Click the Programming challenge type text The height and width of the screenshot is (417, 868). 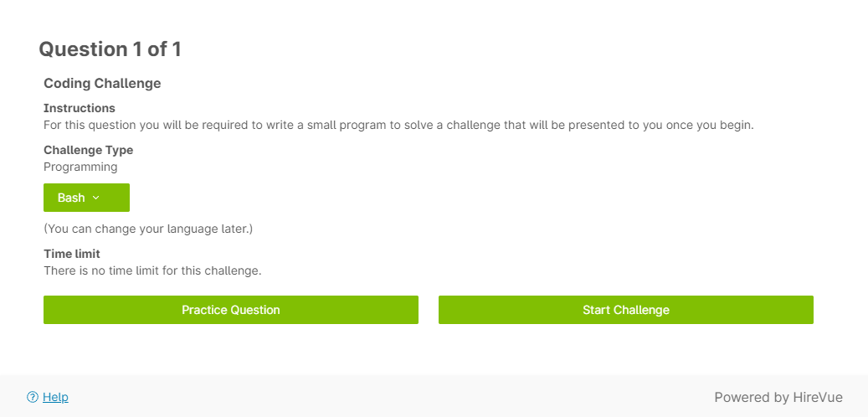tap(80, 167)
